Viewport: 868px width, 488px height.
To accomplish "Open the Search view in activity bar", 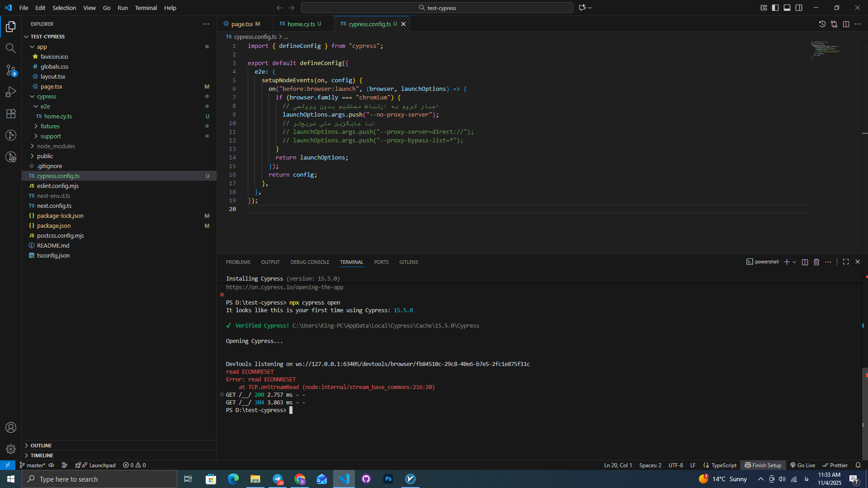I will [10, 48].
